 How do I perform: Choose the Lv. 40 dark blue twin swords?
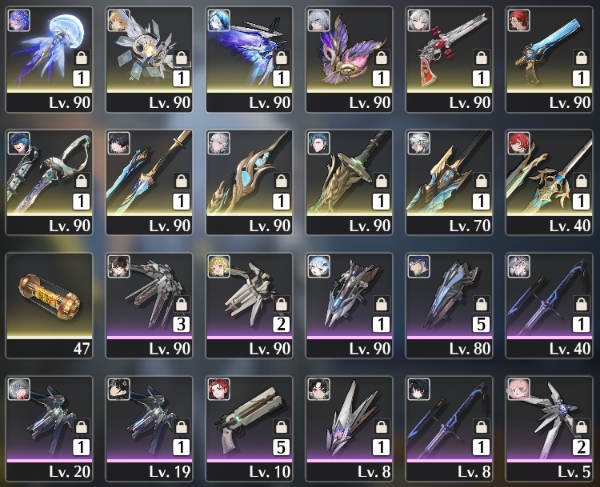pyautogui.click(x=549, y=305)
